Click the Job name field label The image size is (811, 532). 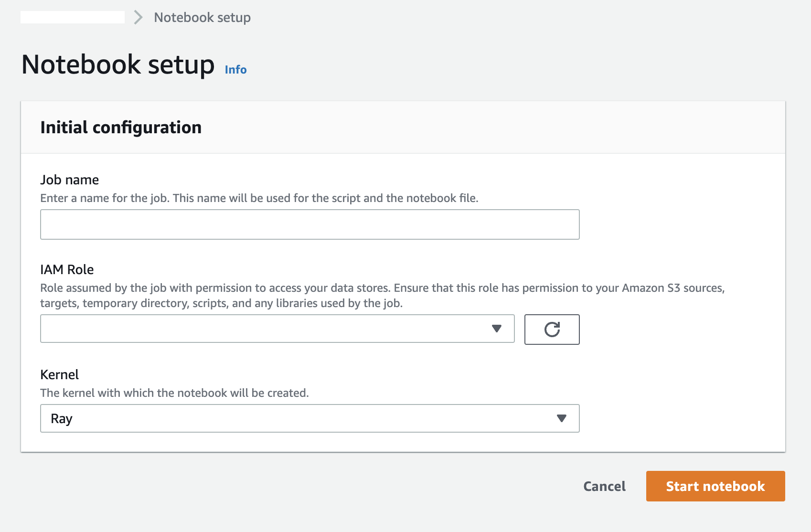point(70,180)
